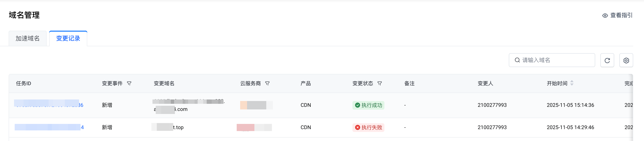Sort by 开始时间 using sort arrows
644x141 pixels.
tap(572, 83)
